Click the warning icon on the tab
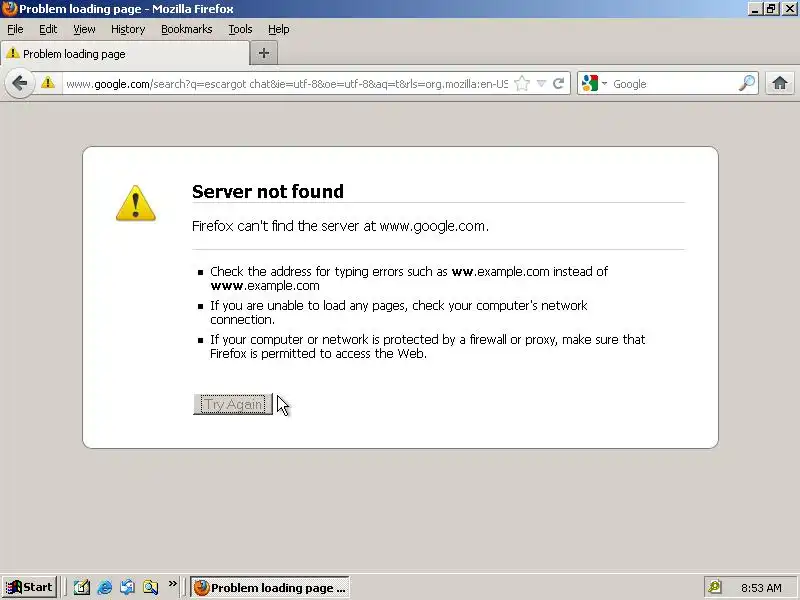Screen dimensions: 800x600 (x=13, y=53)
